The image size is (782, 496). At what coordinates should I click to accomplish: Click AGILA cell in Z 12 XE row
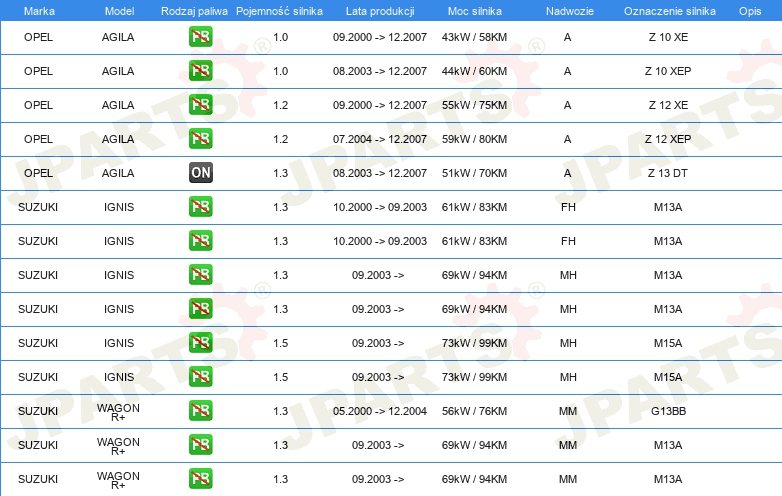118,105
